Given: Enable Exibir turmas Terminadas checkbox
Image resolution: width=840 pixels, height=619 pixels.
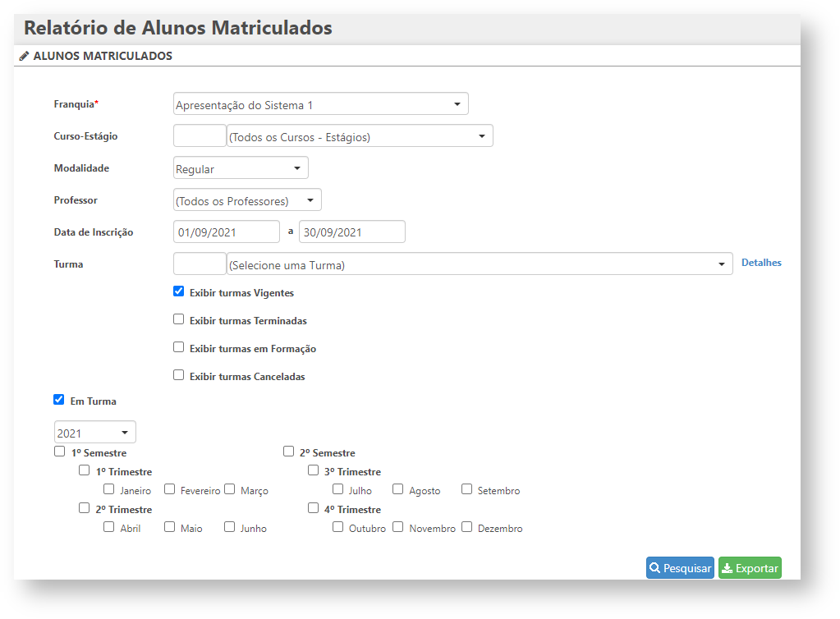Looking at the screenshot, I should (179, 319).
